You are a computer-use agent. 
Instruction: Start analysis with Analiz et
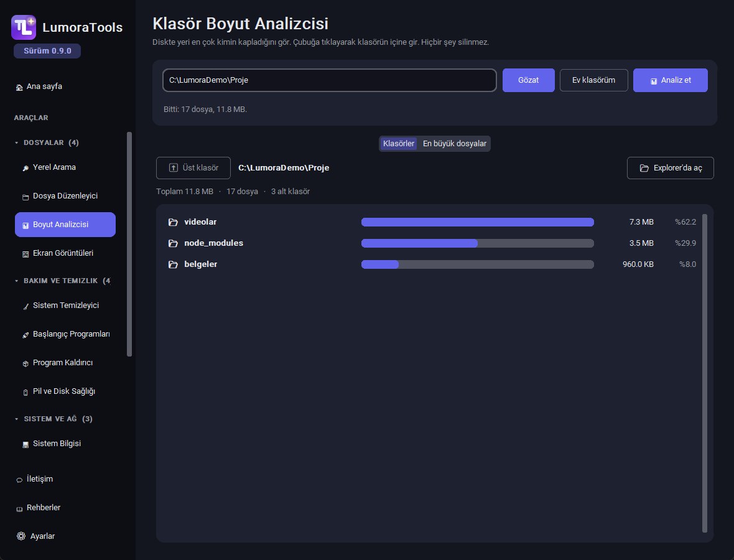[671, 80]
